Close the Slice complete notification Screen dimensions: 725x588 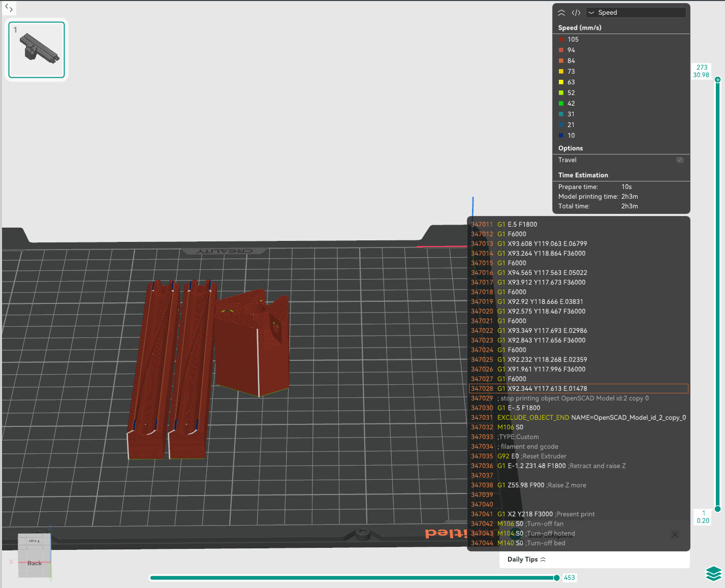pyautogui.click(x=675, y=534)
